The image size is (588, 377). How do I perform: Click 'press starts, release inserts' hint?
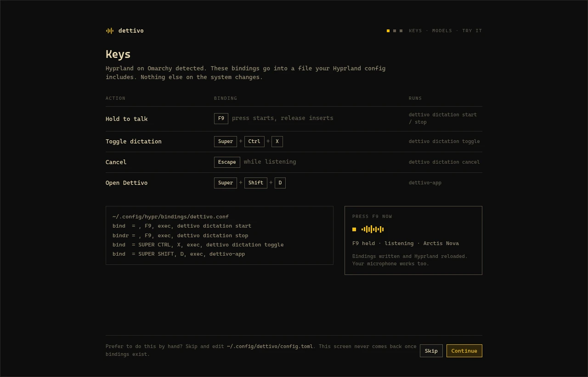coord(283,118)
